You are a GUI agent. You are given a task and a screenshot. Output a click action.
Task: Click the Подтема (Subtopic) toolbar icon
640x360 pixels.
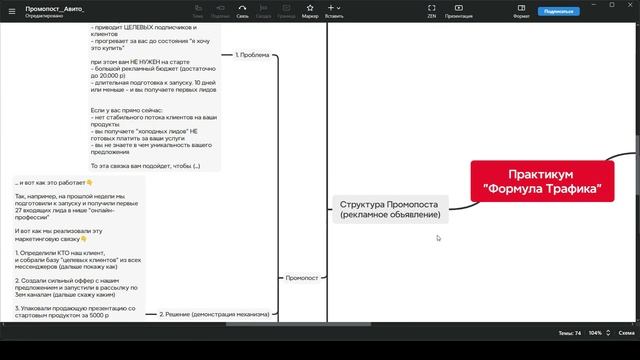point(220,11)
